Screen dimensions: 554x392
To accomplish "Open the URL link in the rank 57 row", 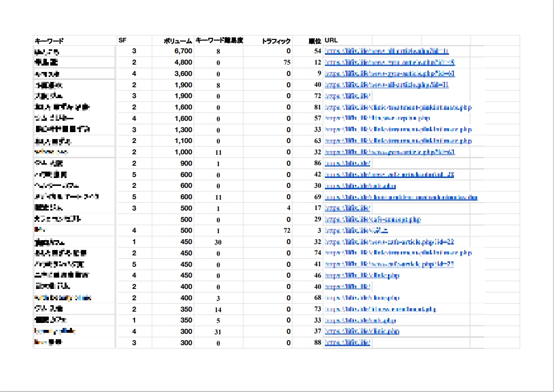I will pos(378,118).
